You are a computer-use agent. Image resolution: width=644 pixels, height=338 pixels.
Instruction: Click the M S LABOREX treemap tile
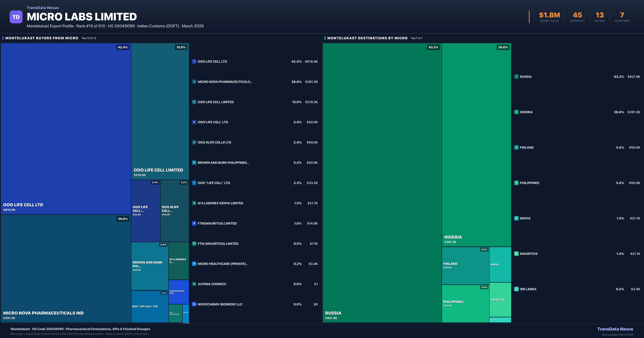(178, 261)
